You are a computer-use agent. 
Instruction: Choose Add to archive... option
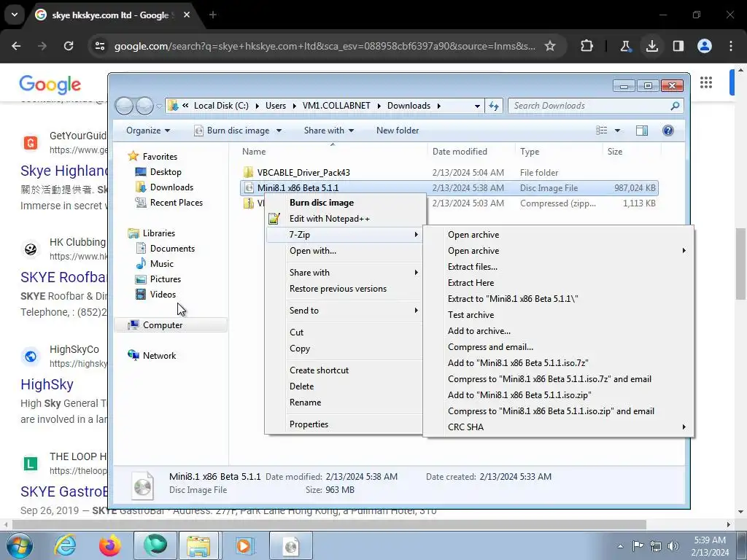479,331
